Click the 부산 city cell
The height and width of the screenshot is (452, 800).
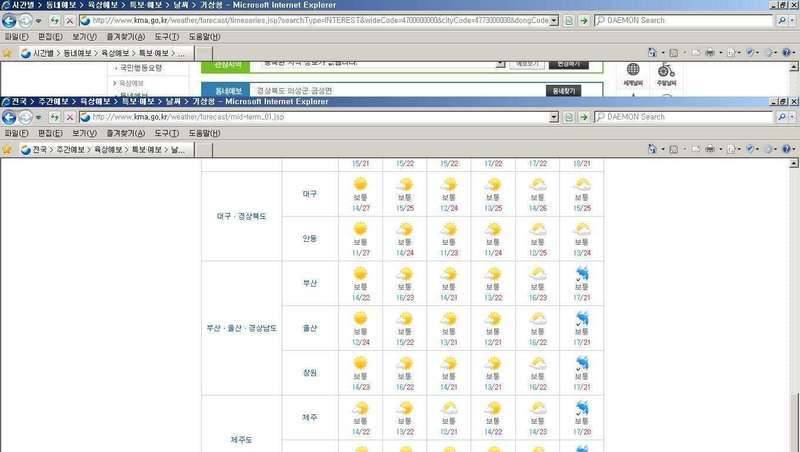coord(310,283)
